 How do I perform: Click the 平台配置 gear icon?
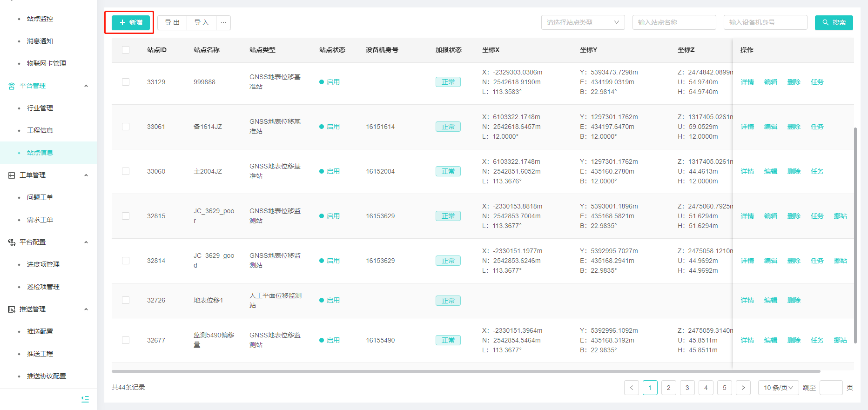(12, 242)
